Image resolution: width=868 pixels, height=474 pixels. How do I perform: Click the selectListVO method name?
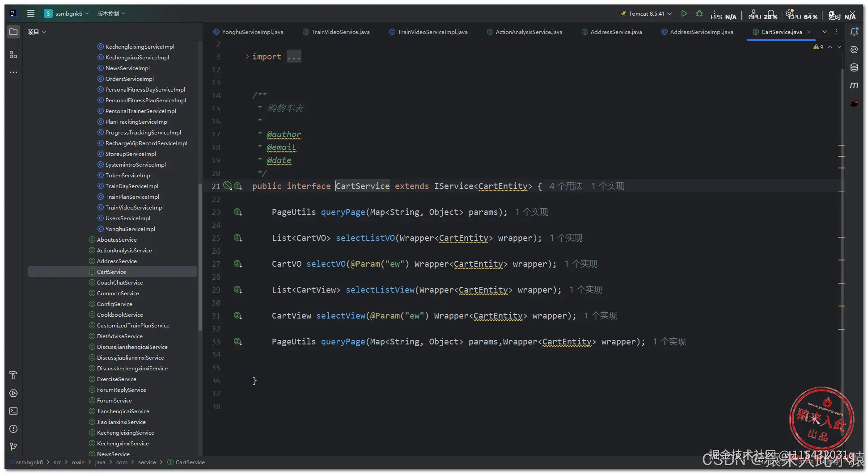tap(365, 238)
